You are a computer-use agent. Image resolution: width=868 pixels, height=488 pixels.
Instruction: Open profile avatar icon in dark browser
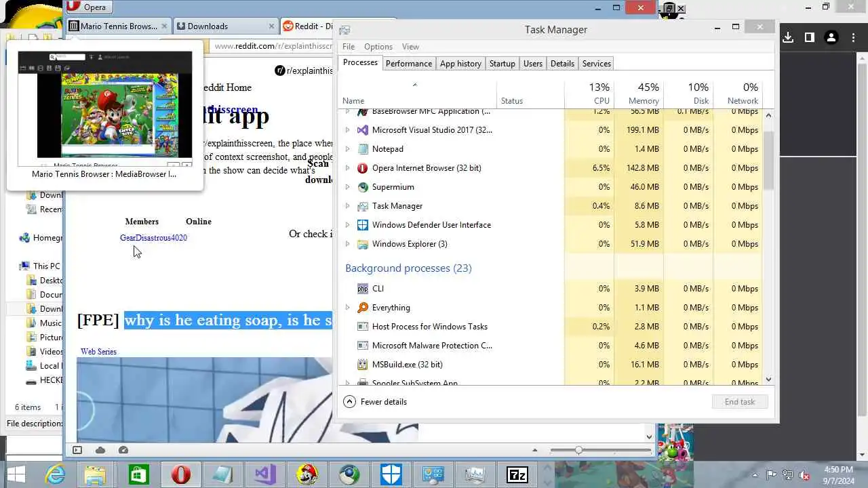[831, 38]
